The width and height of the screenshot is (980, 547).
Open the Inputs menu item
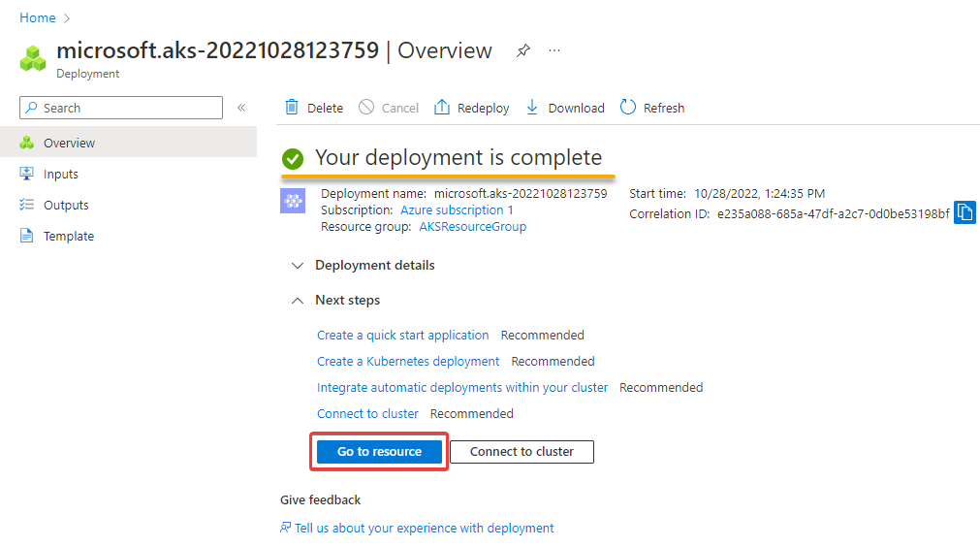click(x=61, y=174)
